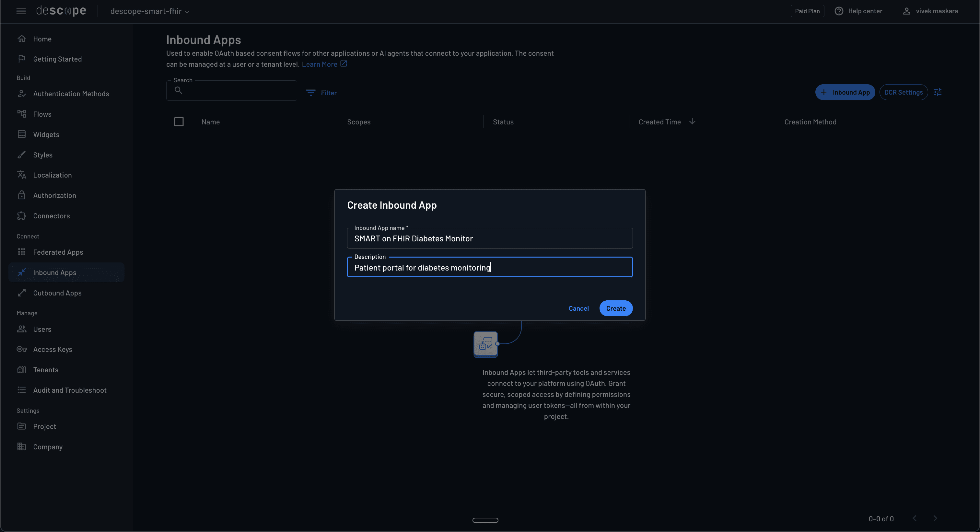Open the descope-smart-fhir project switcher
The image size is (980, 532).
click(x=149, y=11)
